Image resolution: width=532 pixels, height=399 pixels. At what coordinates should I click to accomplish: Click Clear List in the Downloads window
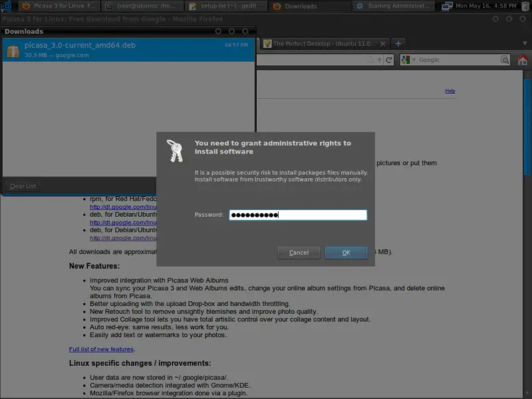[x=23, y=186]
